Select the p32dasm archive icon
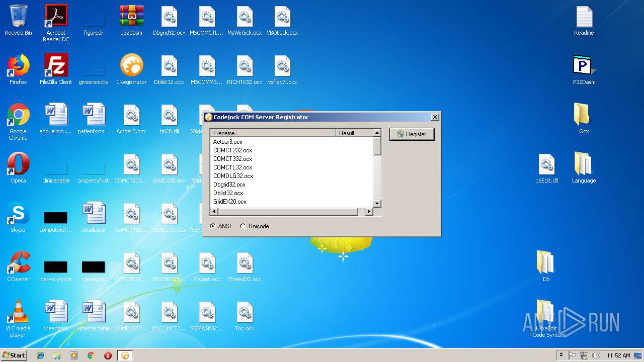Viewport: 644px width, 362px height. [131, 21]
